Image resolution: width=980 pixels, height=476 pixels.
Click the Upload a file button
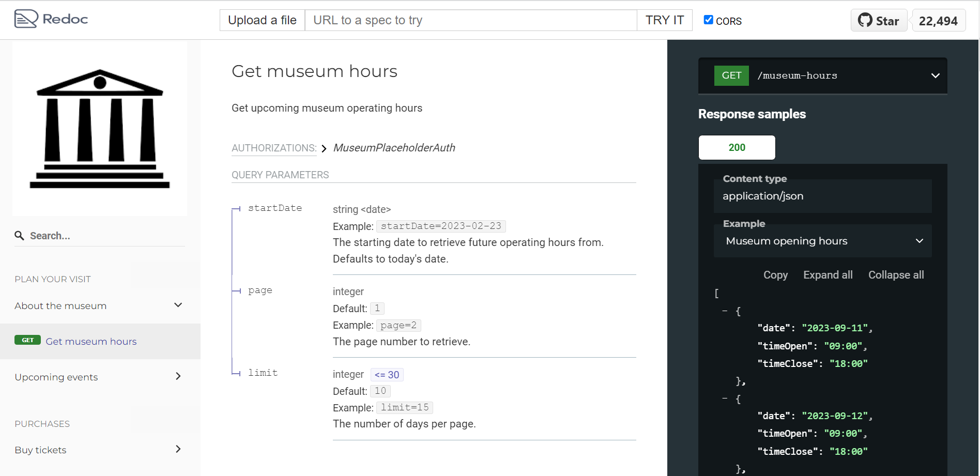[x=262, y=20]
